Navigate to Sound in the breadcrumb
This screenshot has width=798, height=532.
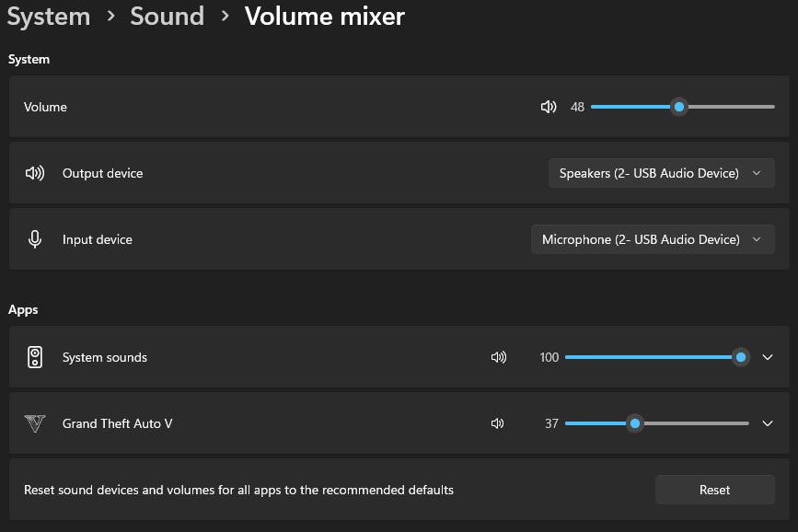pyautogui.click(x=167, y=17)
